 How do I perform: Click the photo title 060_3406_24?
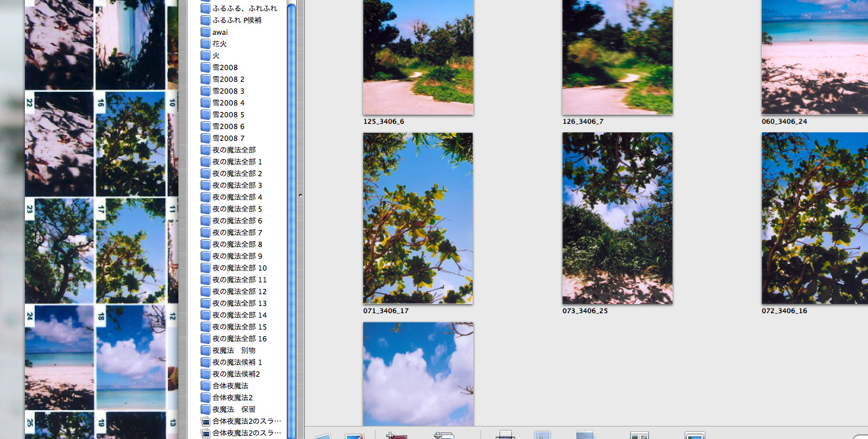point(784,122)
